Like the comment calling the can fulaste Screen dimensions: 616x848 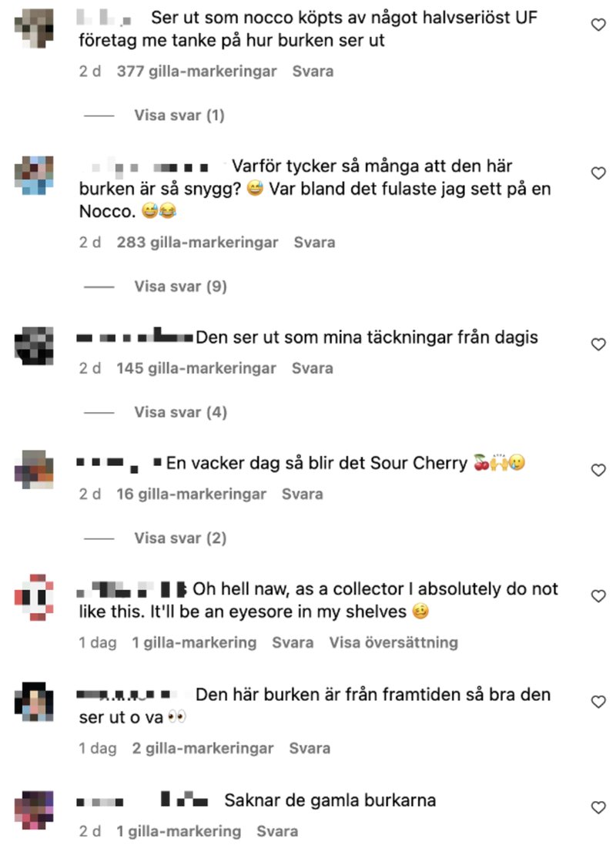point(598,173)
